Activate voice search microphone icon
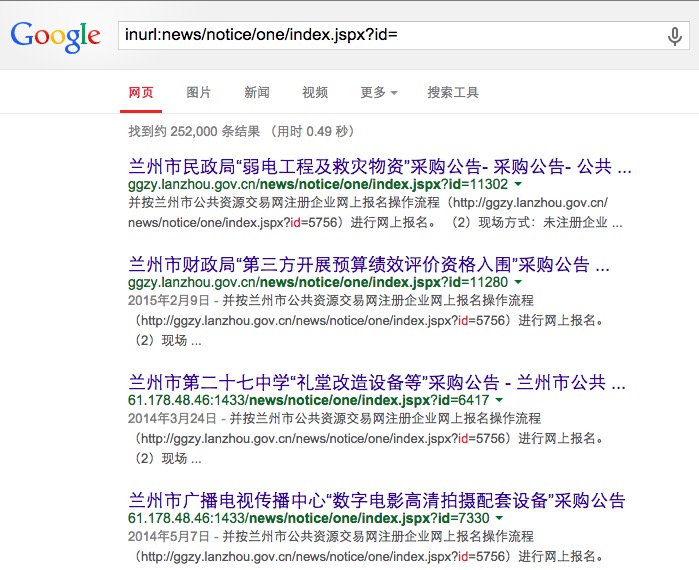 [x=675, y=36]
